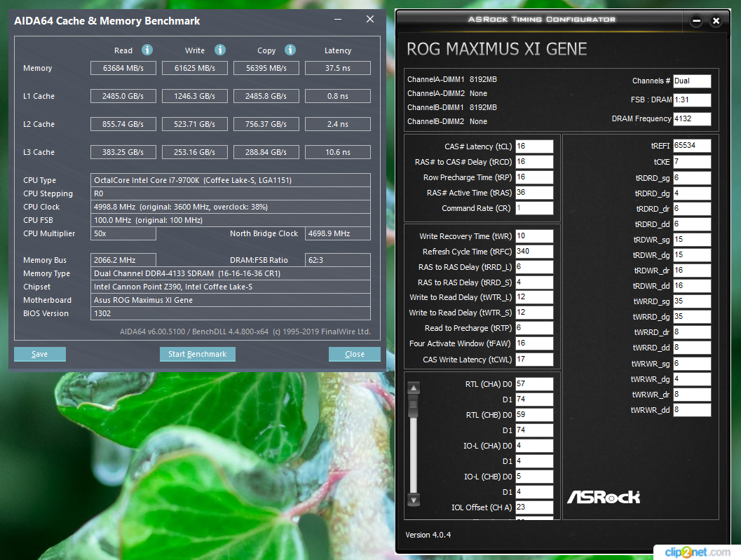Click the Memory Read result 63684 MB/s
Image resolution: width=741 pixels, height=560 pixels.
tap(123, 68)
